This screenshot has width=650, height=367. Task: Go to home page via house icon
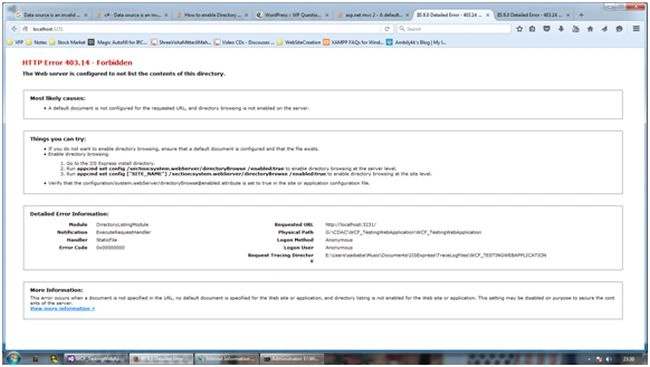[x=590, y=29]
